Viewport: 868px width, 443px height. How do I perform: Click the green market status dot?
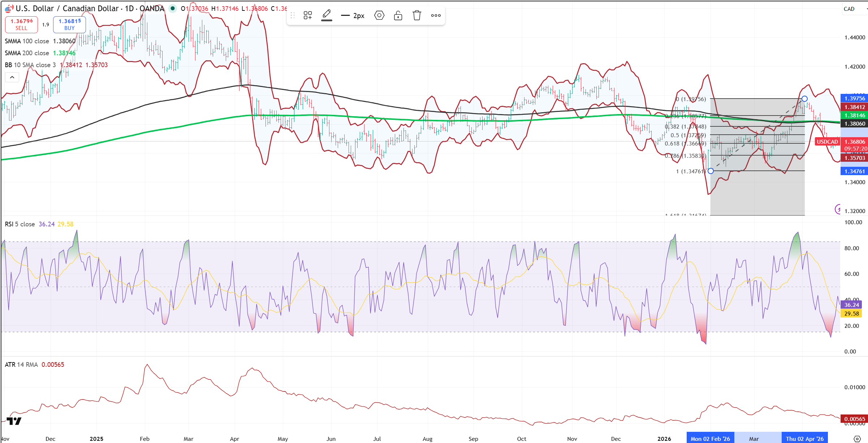173,8
